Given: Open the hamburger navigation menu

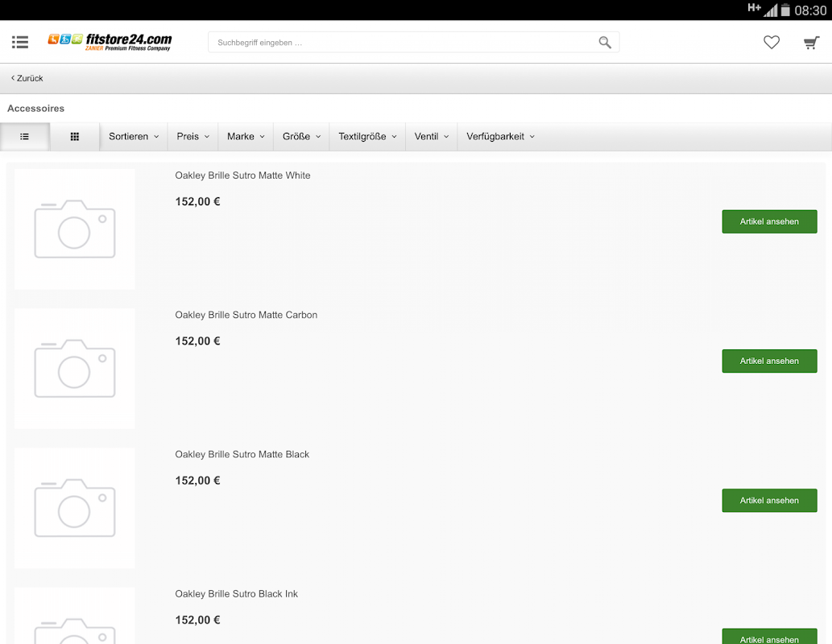Looking at the screenshot, I should point(20,42).
